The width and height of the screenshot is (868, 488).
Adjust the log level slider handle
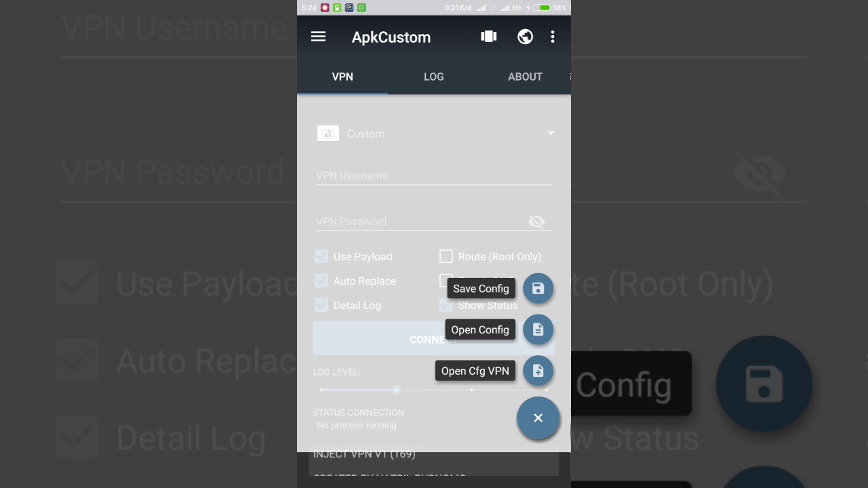(397, 390)
